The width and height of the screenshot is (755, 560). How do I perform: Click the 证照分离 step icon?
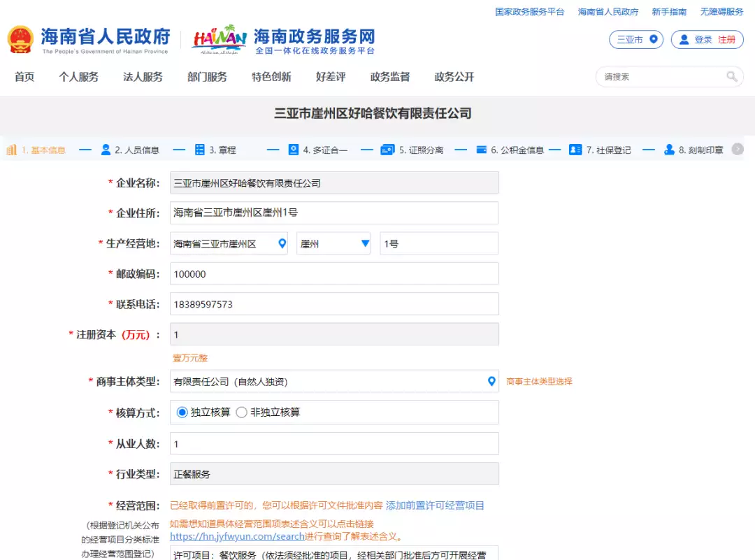(x=387, y=150)
